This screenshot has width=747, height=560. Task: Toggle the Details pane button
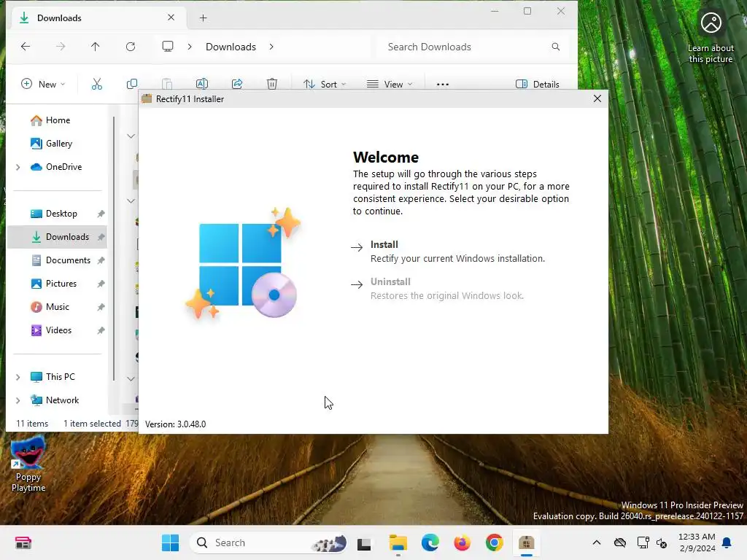(x=538, y=85)
